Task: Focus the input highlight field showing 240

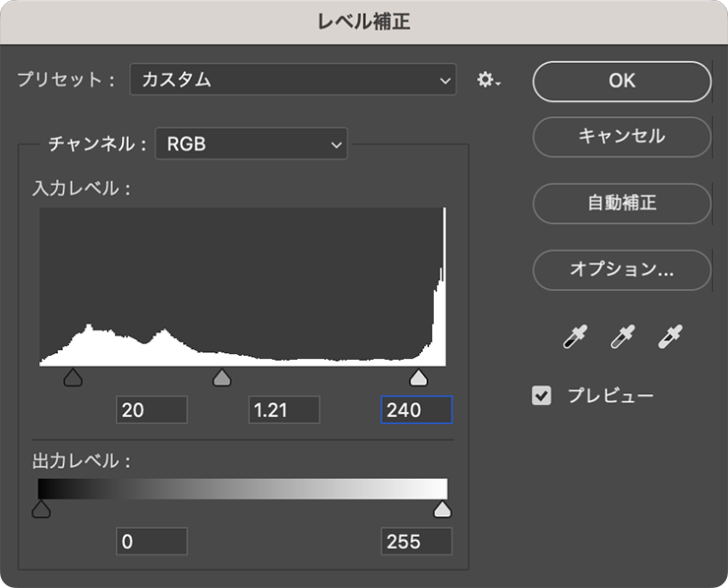Action: pos(416,410)
